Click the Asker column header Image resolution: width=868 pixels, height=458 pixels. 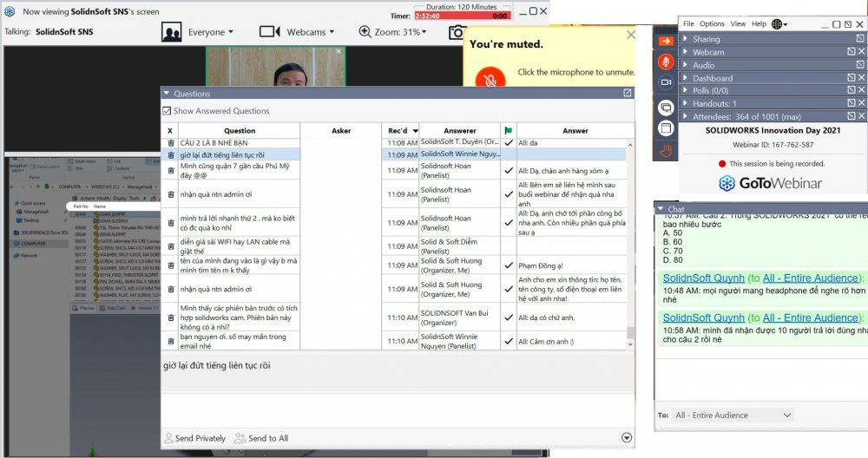coord(341,130)
